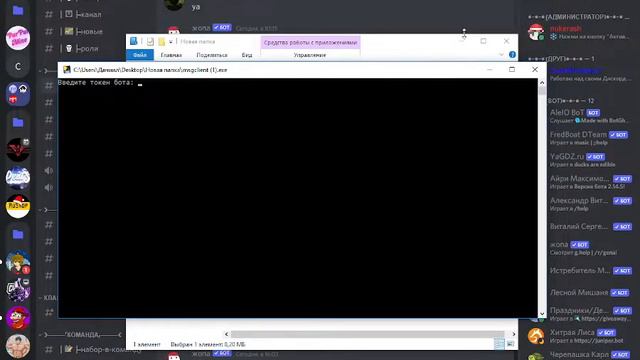
Task: Collapse the КЛА channel category
Action: pyautogui.click(x=49, y=298)
